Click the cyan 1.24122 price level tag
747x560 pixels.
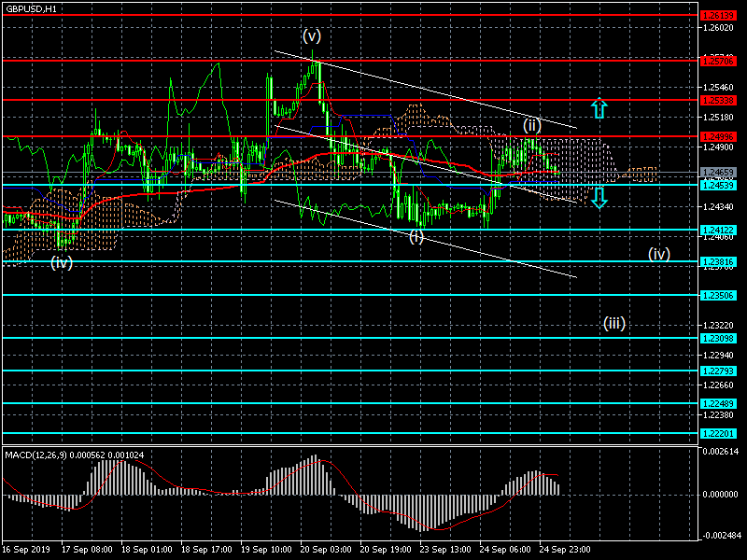(x=718, y=230)
